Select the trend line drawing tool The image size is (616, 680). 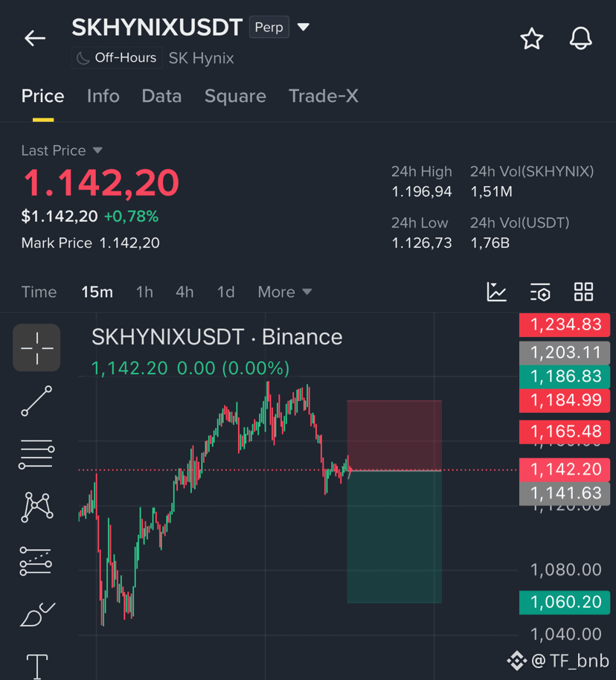[36, 401]
